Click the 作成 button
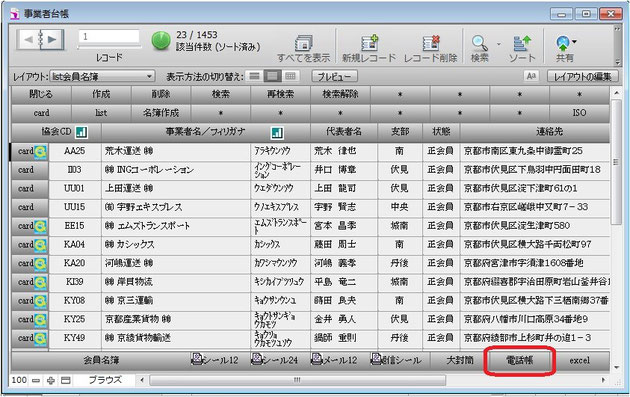Image resolution: width=630 pixels, height=397 pixels. 101,94
